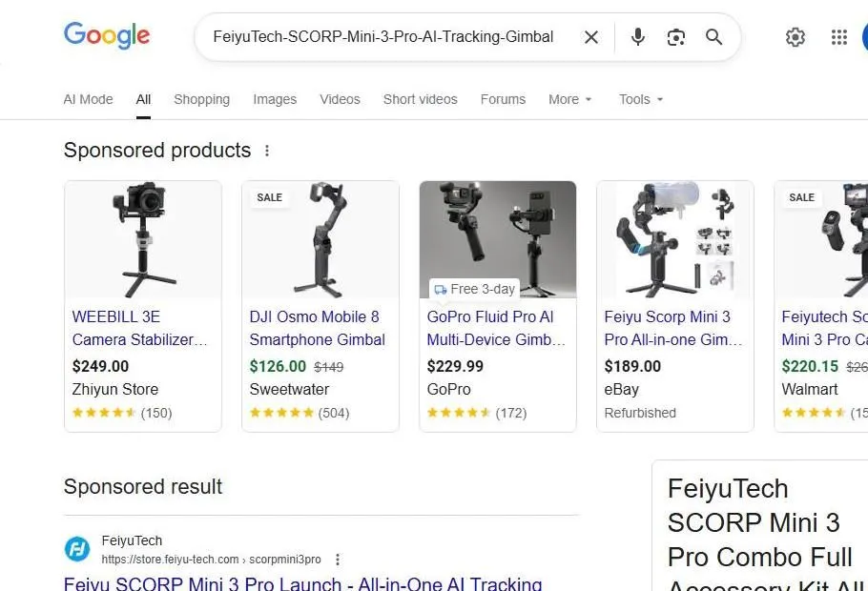Open the quick settings gear icon

796,37
